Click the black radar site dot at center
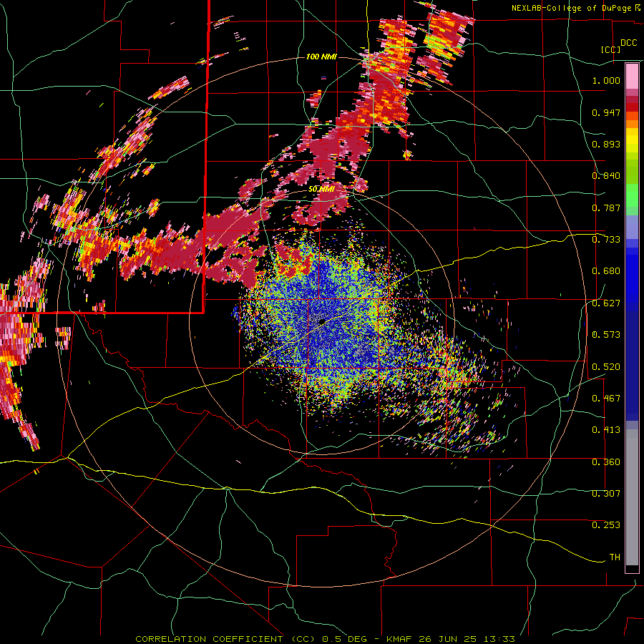 [322, 321]
